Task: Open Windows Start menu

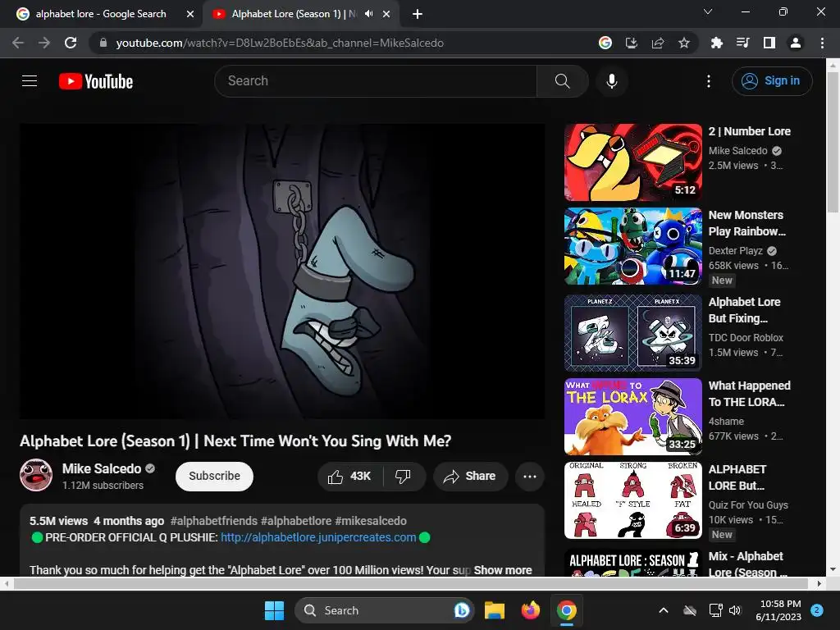Action: pyautogui.click(x=274, y=610)
